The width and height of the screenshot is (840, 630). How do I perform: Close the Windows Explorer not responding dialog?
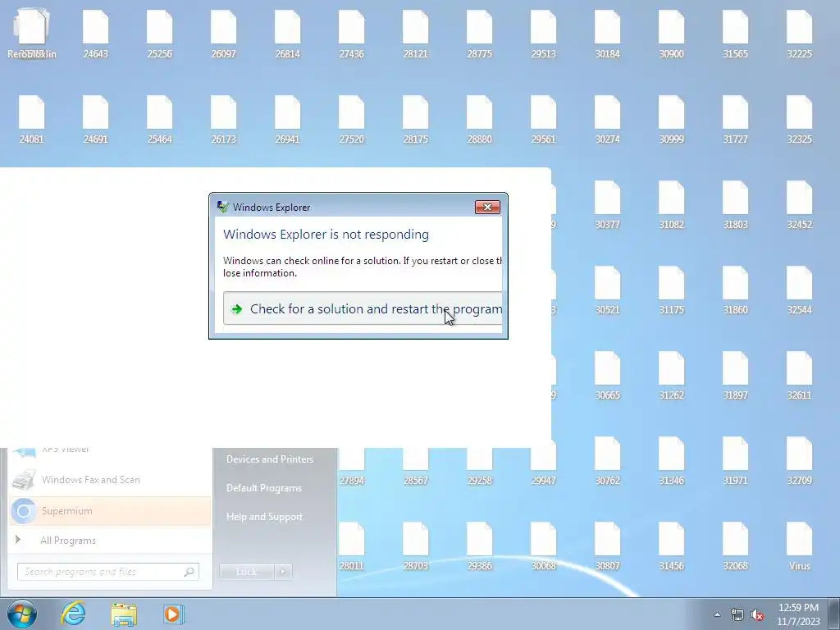tap(487, 207)
